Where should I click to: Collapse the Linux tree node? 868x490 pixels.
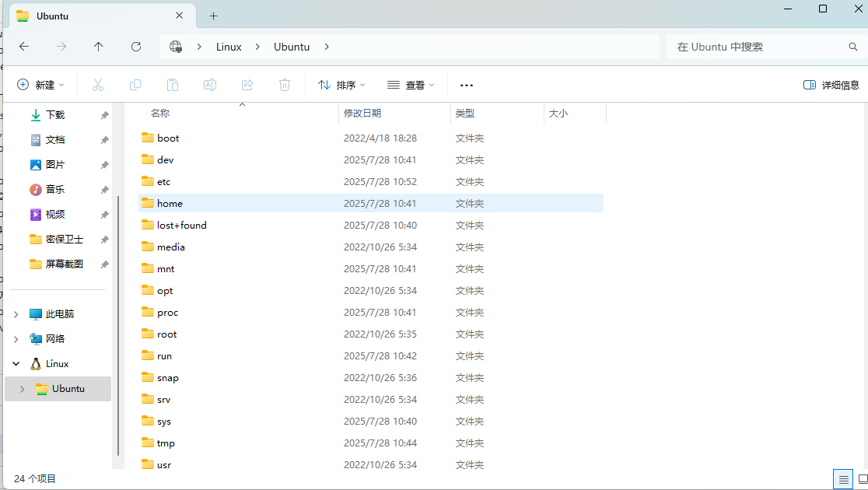tap(16, 364)
